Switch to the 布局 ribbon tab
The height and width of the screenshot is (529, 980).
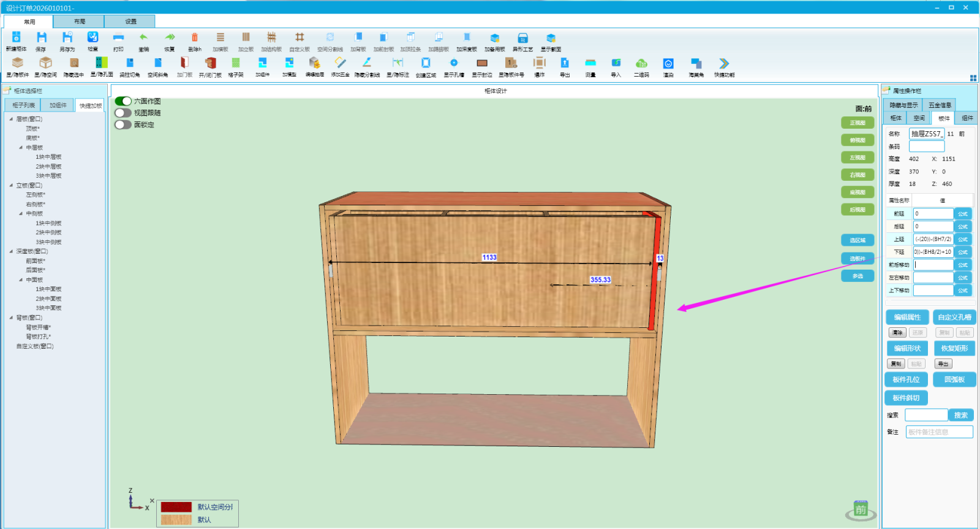[x=80, y=21]
